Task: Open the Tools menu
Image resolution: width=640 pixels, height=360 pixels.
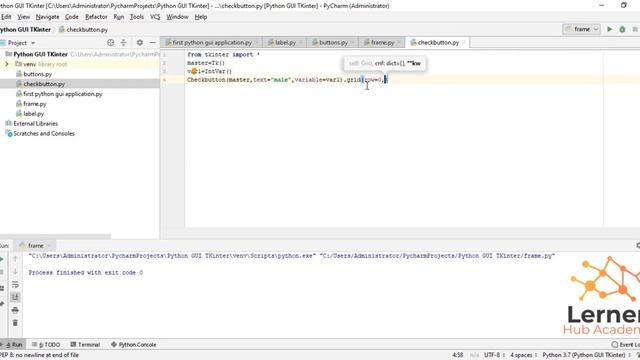Action: (137, 17)
